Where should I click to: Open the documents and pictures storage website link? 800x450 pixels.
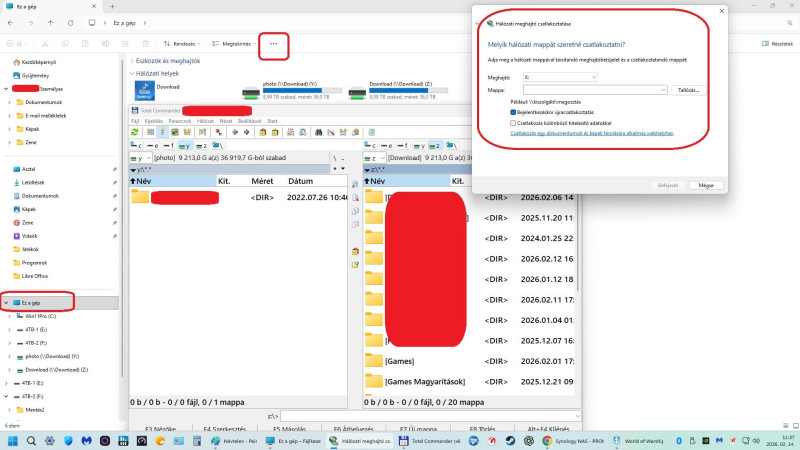coord(592,133)
